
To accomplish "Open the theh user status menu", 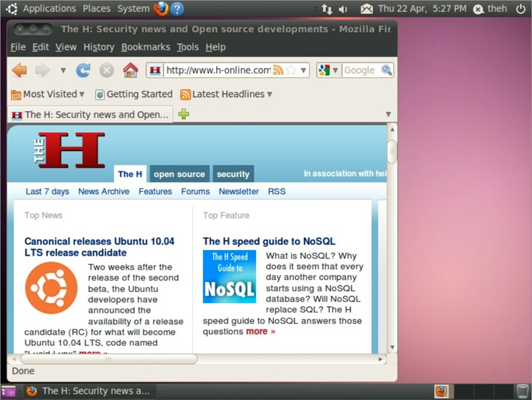I will click(x=490, y=9).
